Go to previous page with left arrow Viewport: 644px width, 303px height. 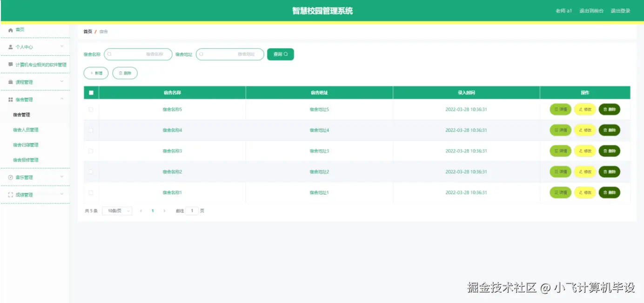pyautogui.click(x=141, y=211)
